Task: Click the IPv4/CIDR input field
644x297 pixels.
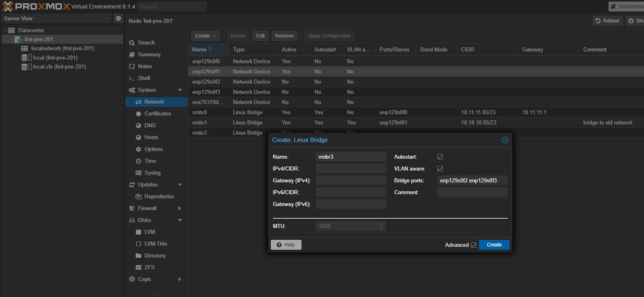Action: [350, 168]
